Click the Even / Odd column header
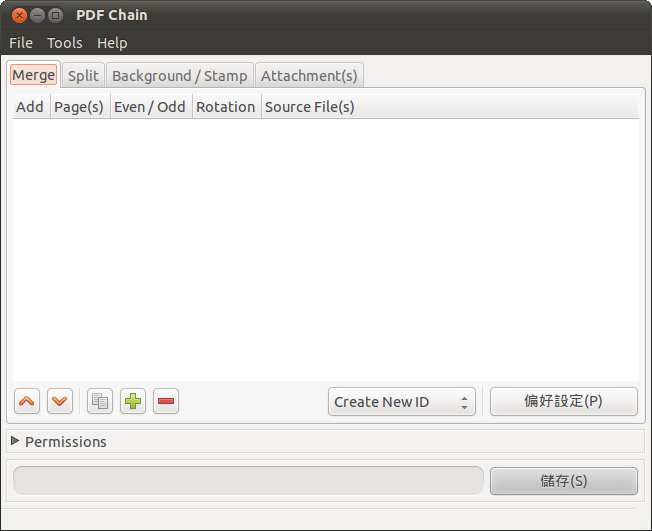Screen dimensions: 652x531 [x=150, y=107]
